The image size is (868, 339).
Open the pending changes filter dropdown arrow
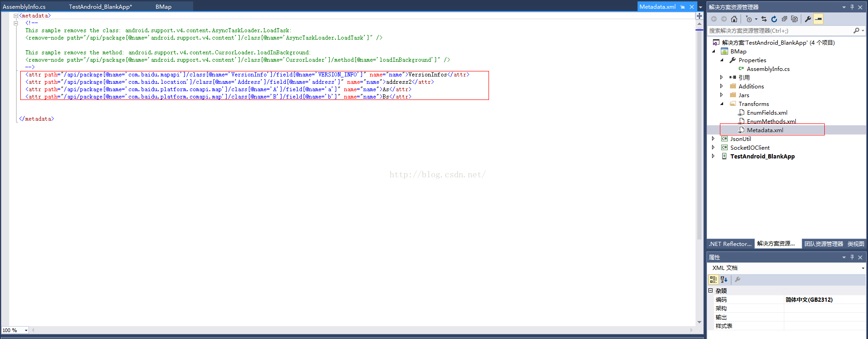click(x=756, y=19)
